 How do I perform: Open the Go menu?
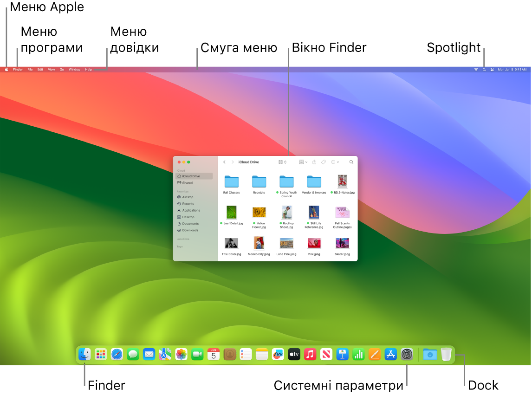(x=61, y=69)
